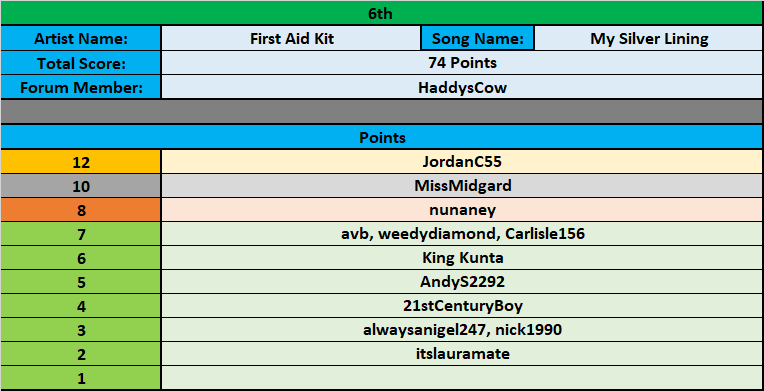The width and height of the screenshot is (764, 391).
Task: Select the green 6th header cell
Action: [382, 13]
